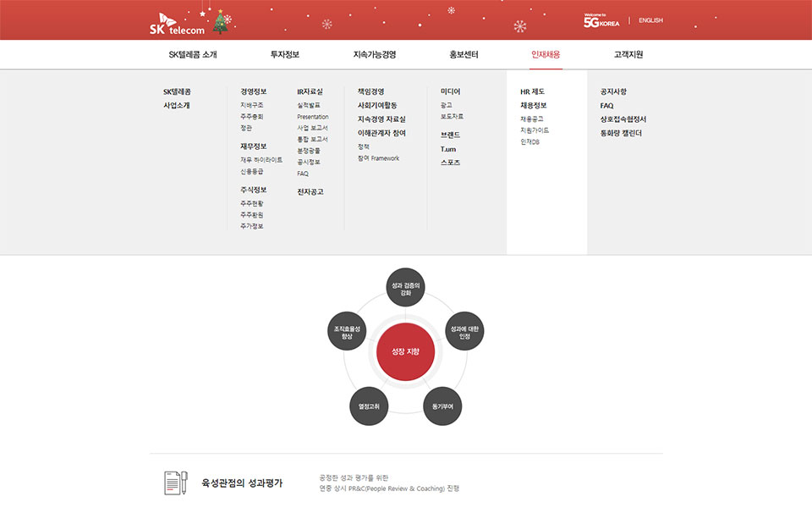812x508 pixels.
Task: Select 사회기여활동 in the submenu
Action: [x=377, y=105]
